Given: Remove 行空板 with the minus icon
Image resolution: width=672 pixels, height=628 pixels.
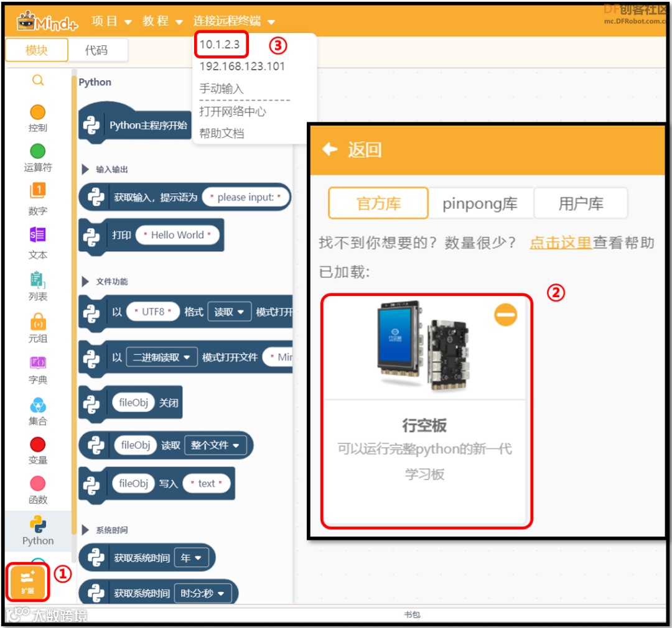Looking at the screenshot, I should (x=505, y=315).
